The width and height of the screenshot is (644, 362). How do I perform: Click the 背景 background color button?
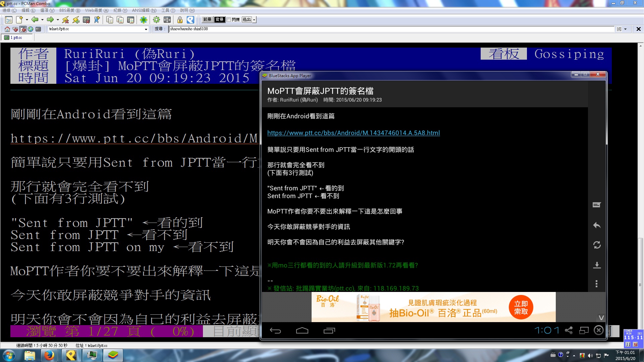click(x=219, y=19)
